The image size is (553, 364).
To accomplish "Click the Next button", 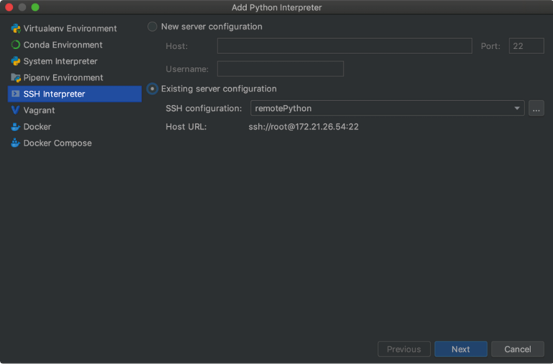I will 461,349.
